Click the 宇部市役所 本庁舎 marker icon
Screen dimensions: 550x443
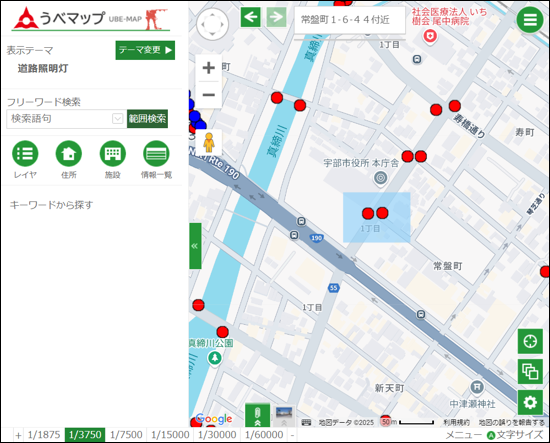pos(381,178)
